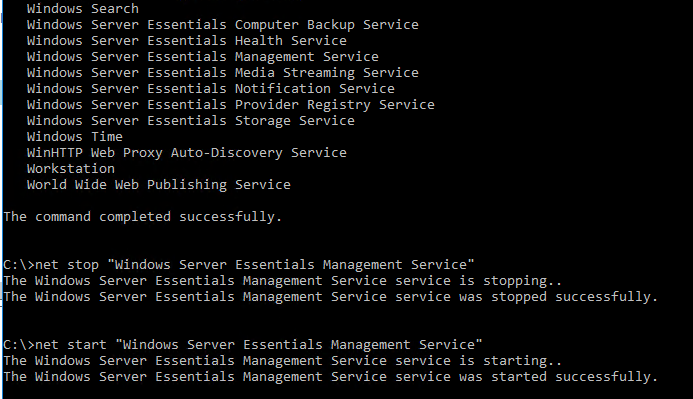Select the Essentials Storage Service line

(x=190, y=121)
